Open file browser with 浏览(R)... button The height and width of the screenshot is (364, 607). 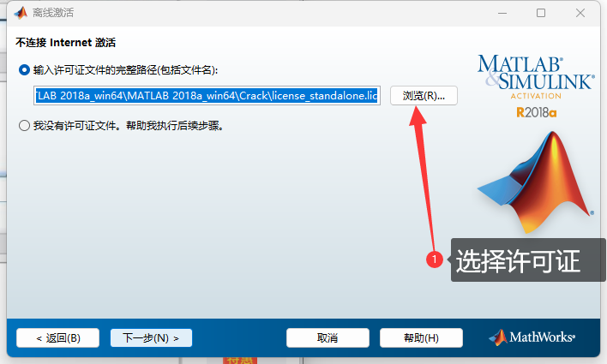point(424,96)
